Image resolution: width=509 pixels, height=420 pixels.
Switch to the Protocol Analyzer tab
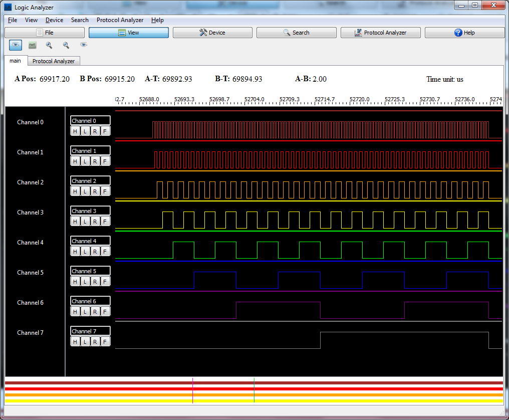pos(54,61)
